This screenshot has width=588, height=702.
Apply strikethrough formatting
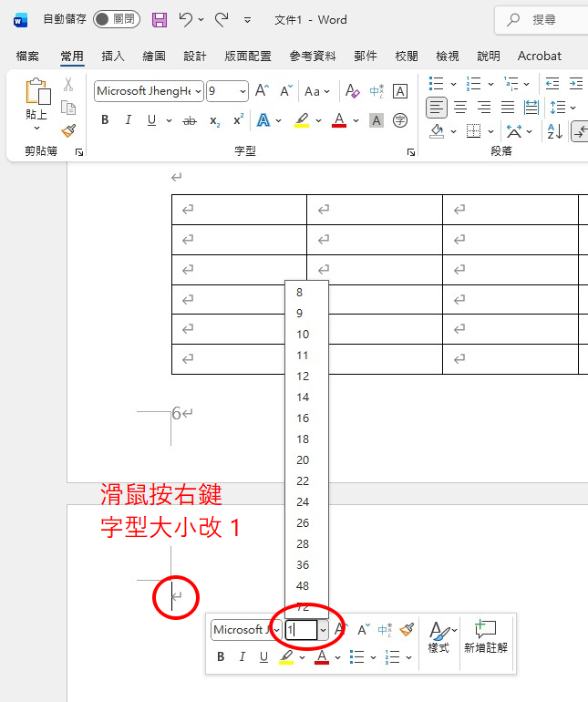click(190, 120)
